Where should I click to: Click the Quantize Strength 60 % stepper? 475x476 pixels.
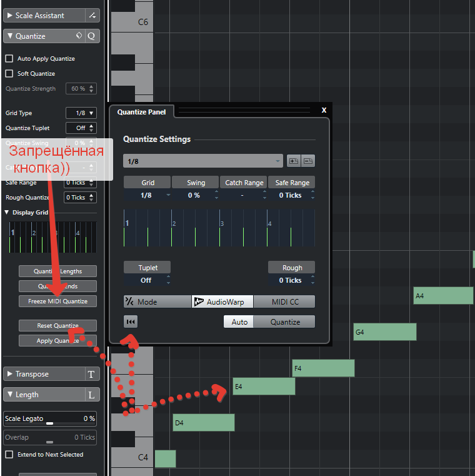[91, 89]
